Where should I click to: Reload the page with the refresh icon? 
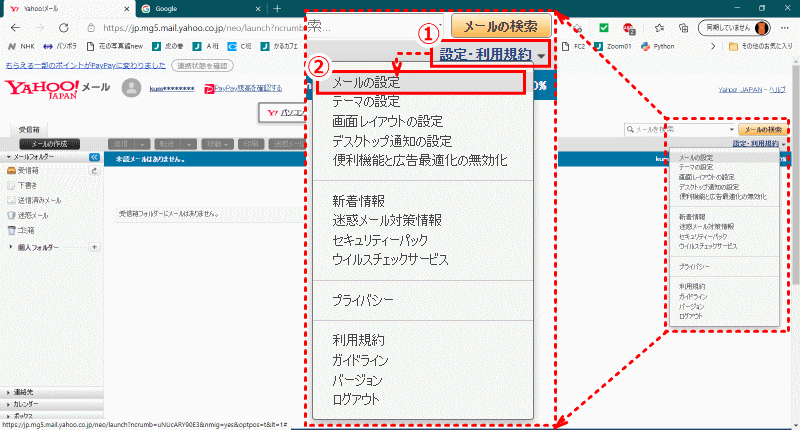point(63,28)
